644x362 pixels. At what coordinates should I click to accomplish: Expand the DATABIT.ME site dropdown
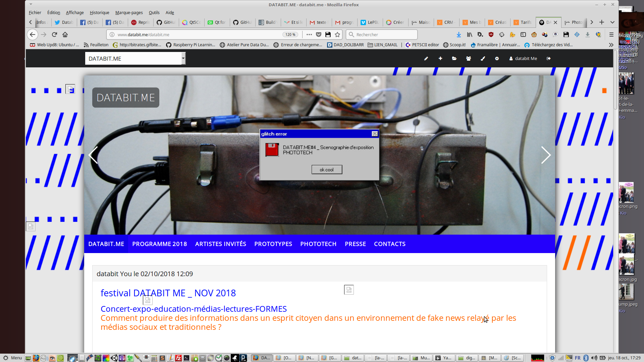[x=183, y=58]
